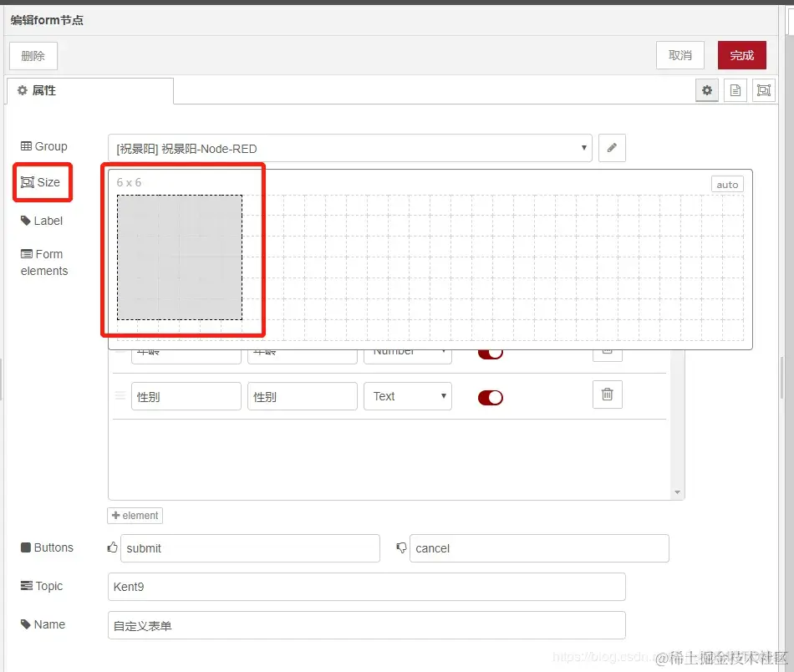Screen dimensions: 794x672
Task: Grab the drag handle of 性别 row
Action: [120, 395]
